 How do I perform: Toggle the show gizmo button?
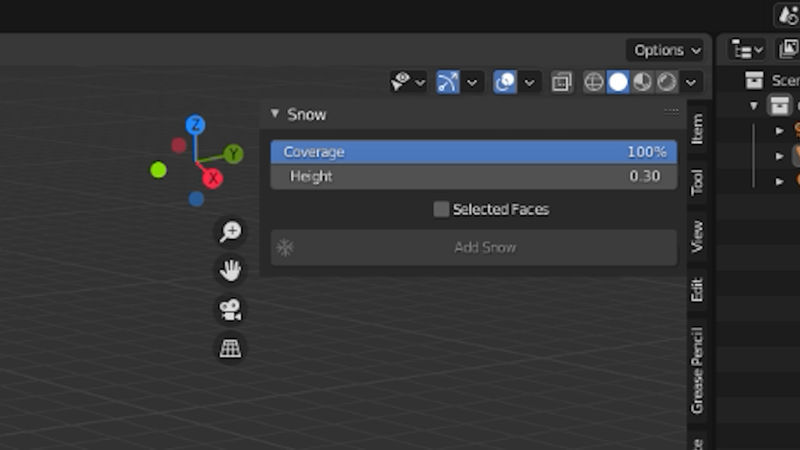447,82
